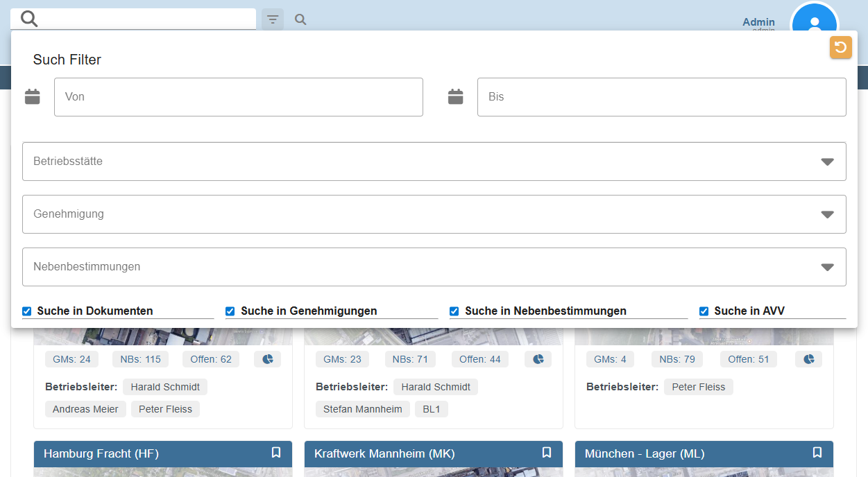Bookmark the Hamburg Fracht (HF) site

coord(276,453)
